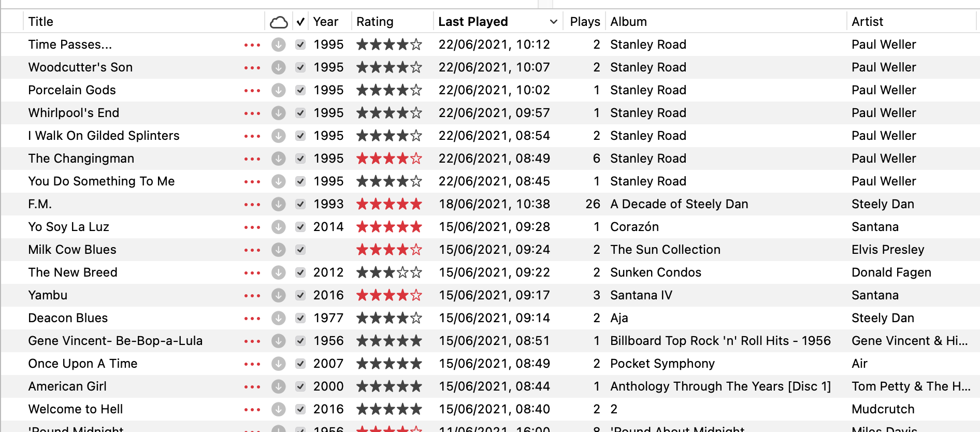Image resolution: width=980 pixels, height=432 pixels.
Task: Toggle checkbox for Once Upon A Time
Action: click(300, 364)
